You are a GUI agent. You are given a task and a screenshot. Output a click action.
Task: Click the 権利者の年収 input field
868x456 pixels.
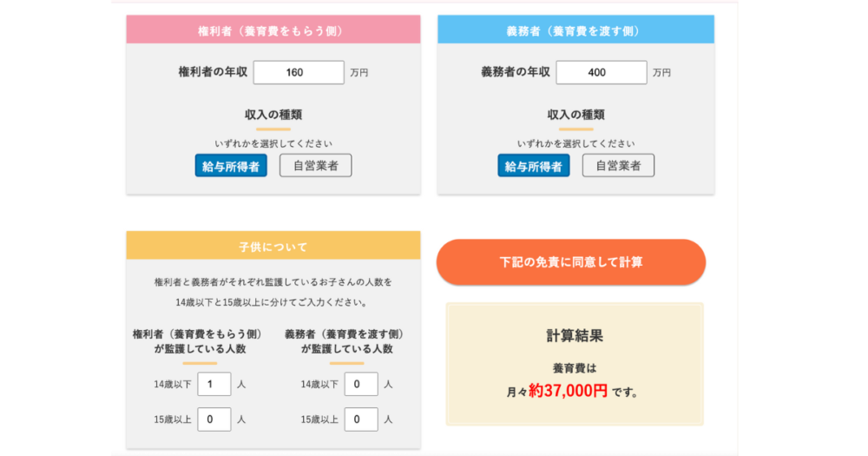tap(299, 73)
